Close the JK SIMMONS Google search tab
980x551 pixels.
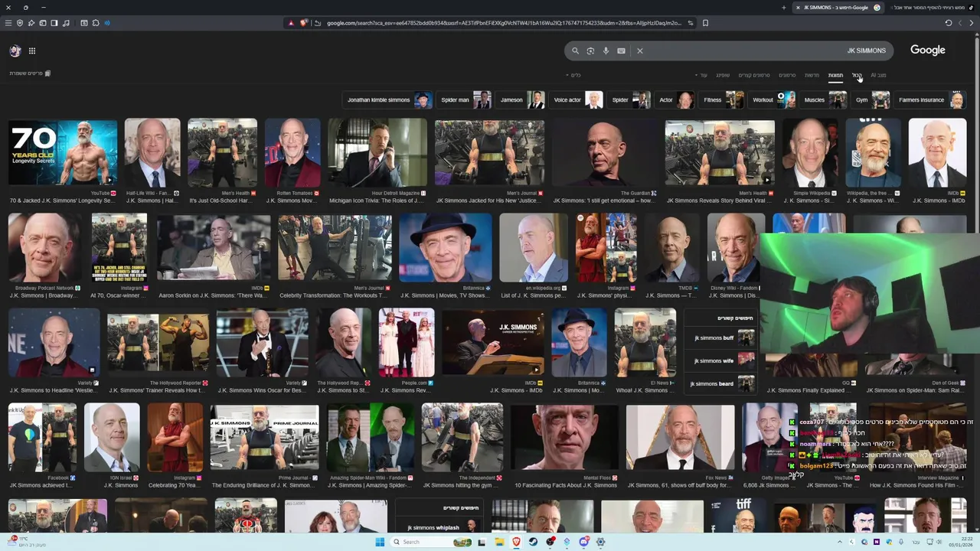point(798,8)
